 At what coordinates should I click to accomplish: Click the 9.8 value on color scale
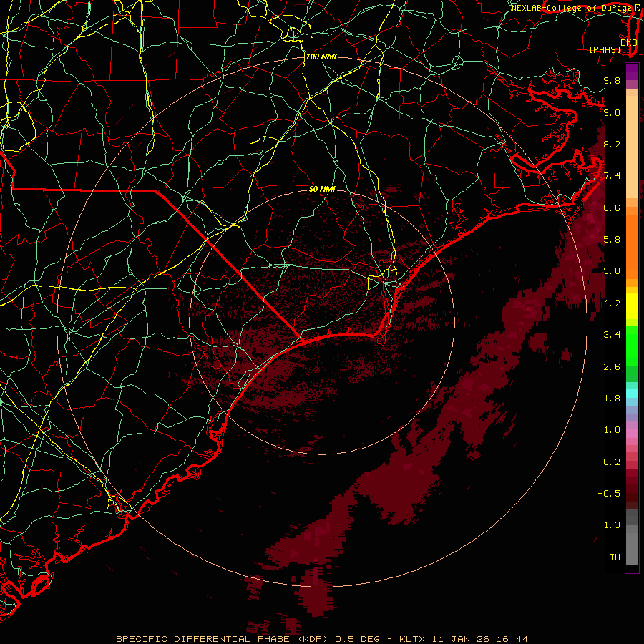point(612,80)
